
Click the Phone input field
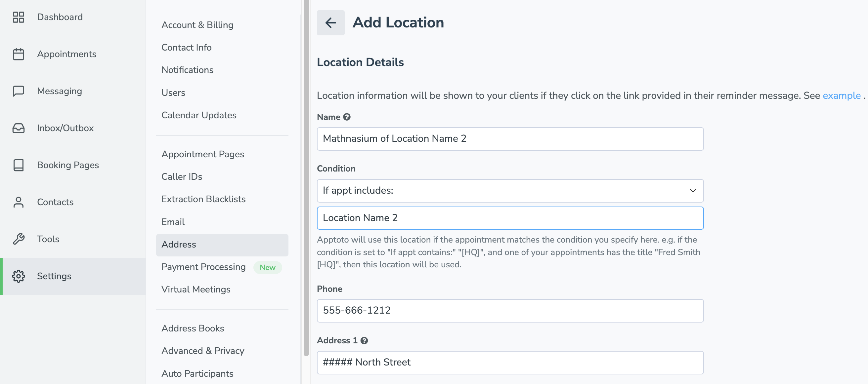(510, 311)
